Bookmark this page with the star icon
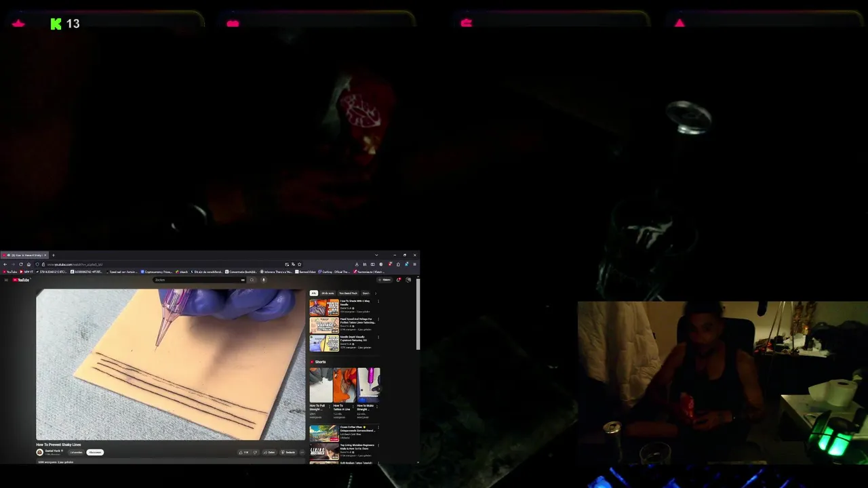This screenshot has height=488, width=868. (x=299, y=264)
